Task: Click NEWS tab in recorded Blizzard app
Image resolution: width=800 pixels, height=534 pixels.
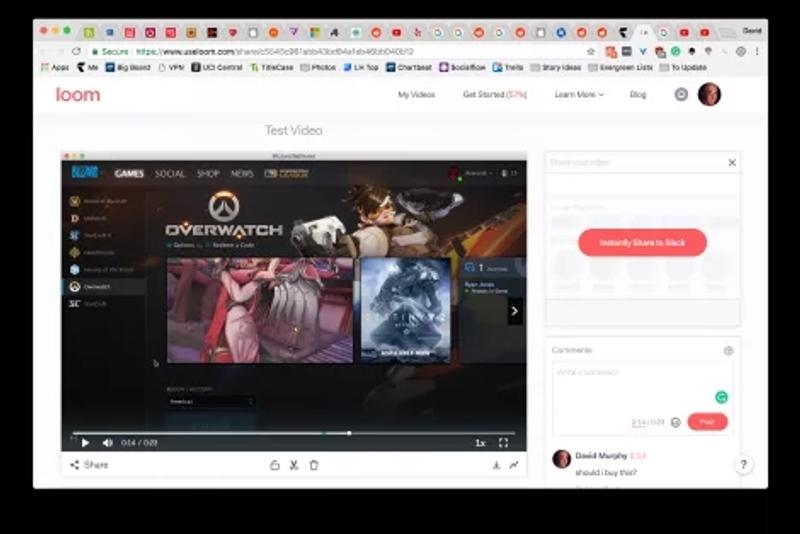Action: coord(242,173)
